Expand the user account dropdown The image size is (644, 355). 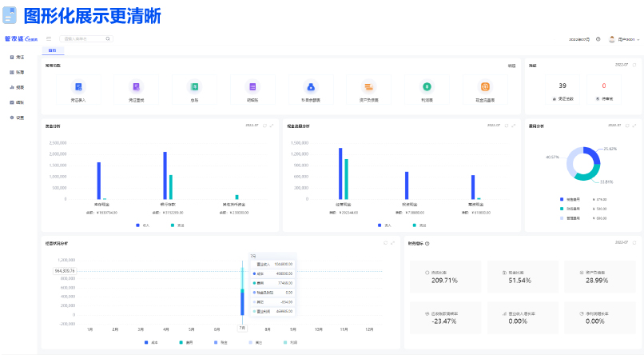[x=628, y=38]
